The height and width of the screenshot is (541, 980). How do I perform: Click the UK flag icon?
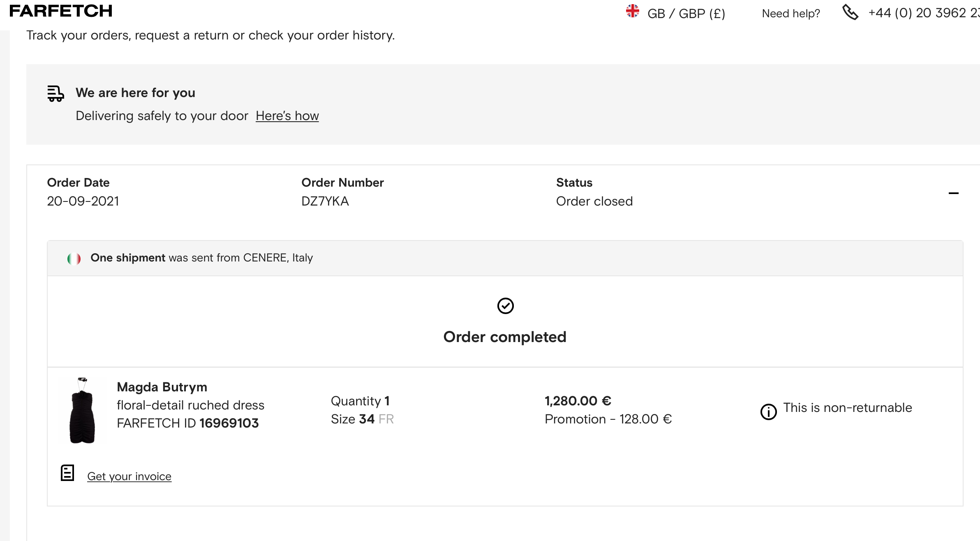(x=632, y=11)
